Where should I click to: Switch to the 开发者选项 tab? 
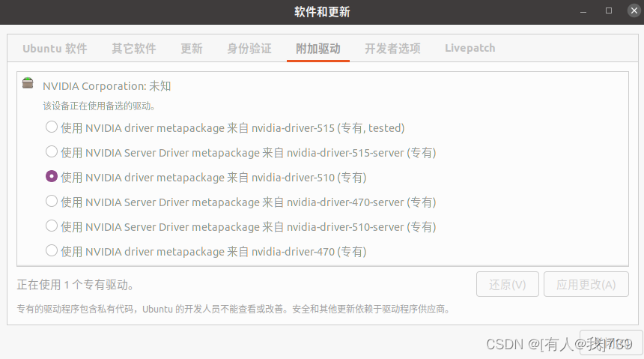coord(392,49)
